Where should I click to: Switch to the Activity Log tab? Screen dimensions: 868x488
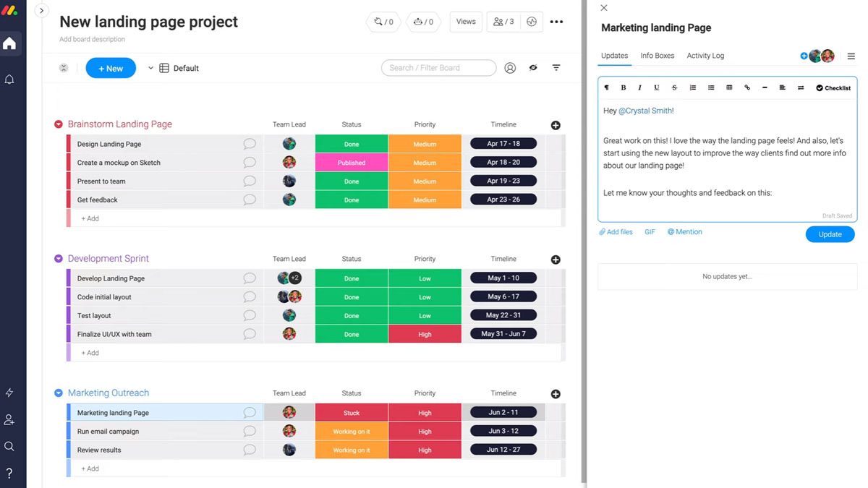[x=705, y=56]
